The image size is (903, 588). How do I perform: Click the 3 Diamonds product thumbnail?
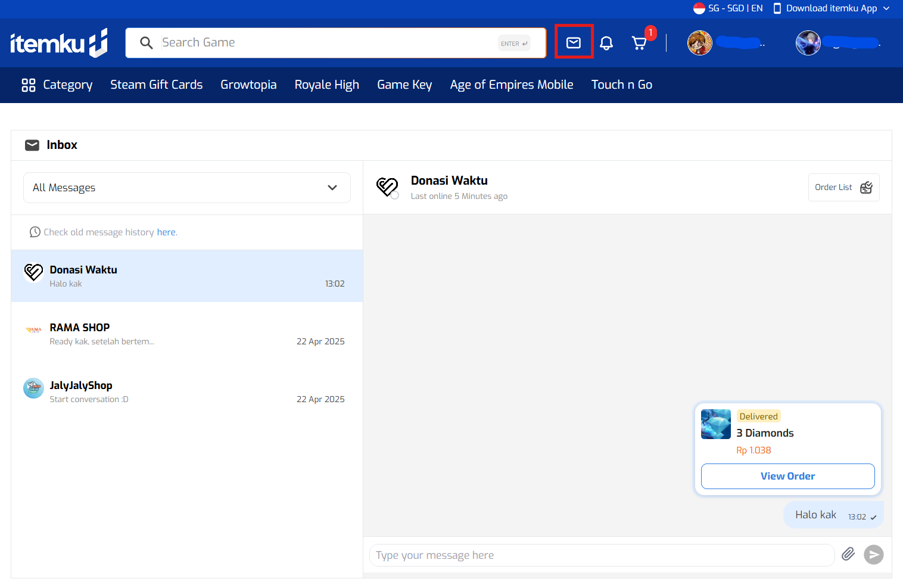(x=715, y=424)
